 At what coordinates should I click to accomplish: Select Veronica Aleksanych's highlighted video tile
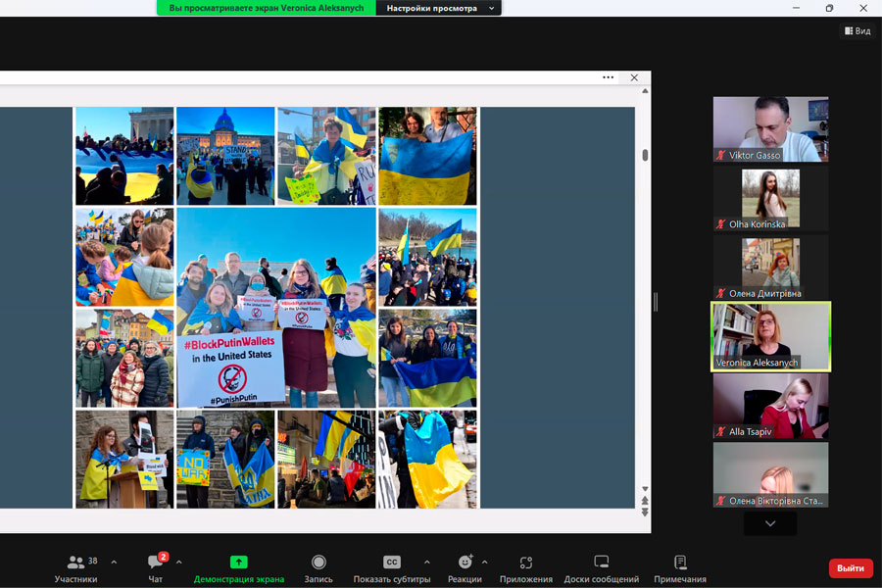pos(770,336)
